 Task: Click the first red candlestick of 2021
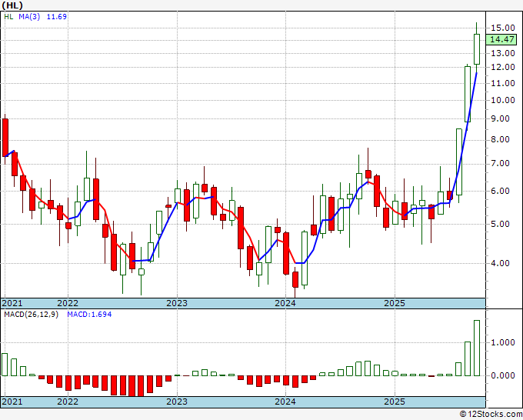[x=5, y=138]
